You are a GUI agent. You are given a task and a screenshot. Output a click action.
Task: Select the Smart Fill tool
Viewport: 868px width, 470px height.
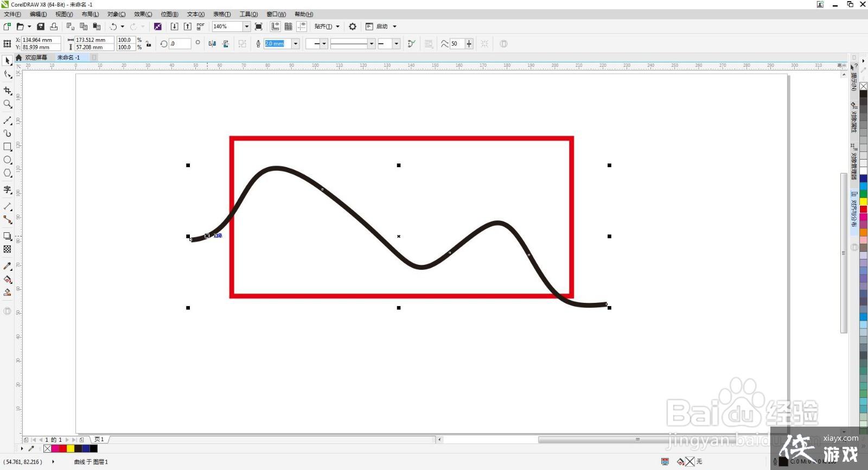[8, 292]
